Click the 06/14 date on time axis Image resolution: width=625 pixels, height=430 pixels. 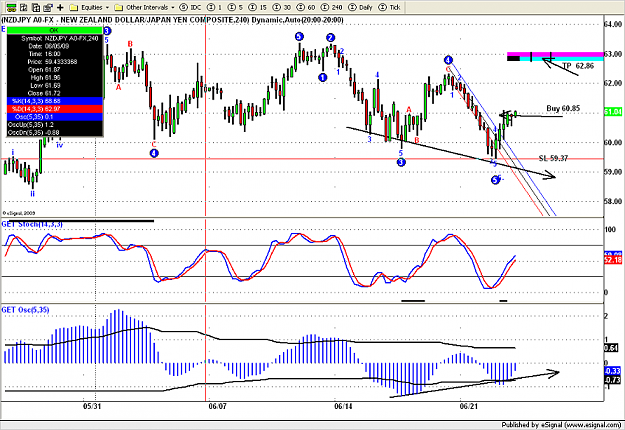(x=343, y=406)
